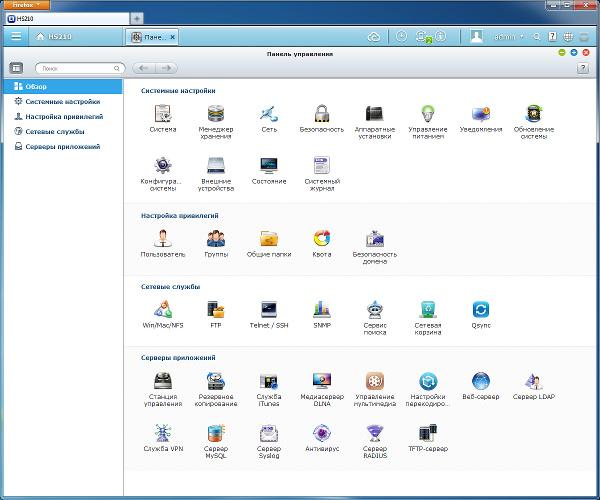Select Системные настройки in the sidebar
Image resolution: width=600 pixels, height=500 pixels.
(x=63, y=101)
